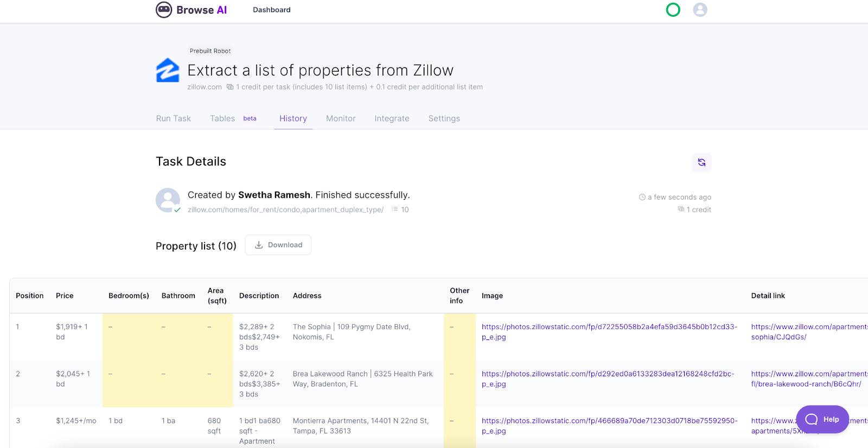This screenshot has height=448, width=868.
Task: Click the Area (sqft) column header
Action: [x=217, y=295]
